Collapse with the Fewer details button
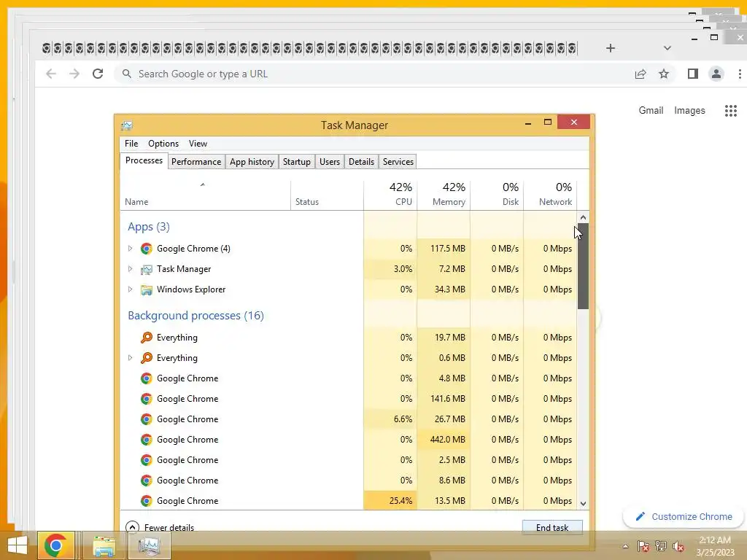747x560 pixels. coord(160,528)
